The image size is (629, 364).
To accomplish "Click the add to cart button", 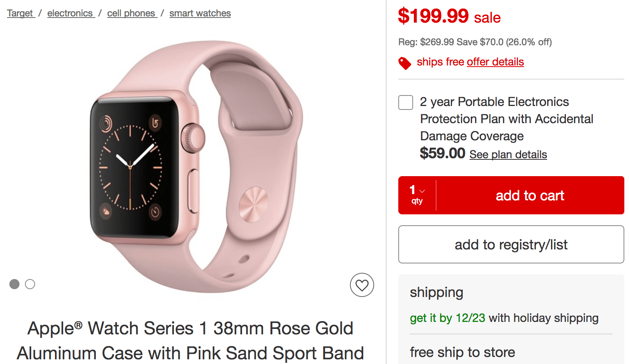I will (x=530, y=195).
